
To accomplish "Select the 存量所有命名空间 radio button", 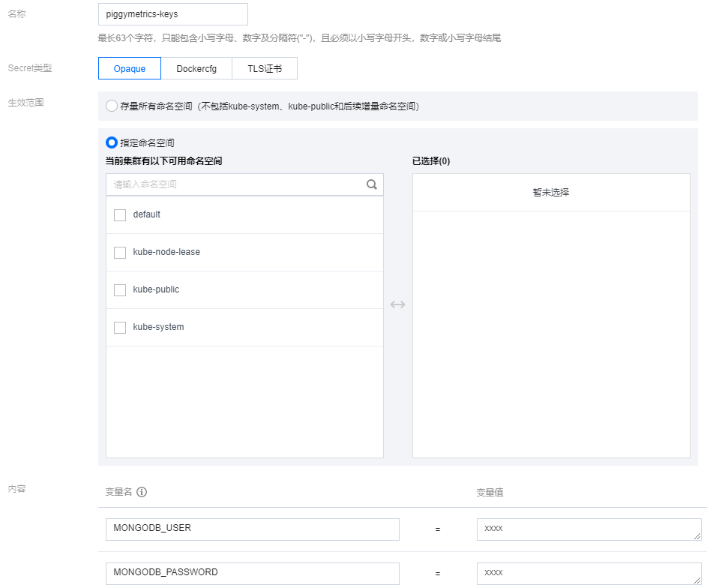I will [112, 106].
